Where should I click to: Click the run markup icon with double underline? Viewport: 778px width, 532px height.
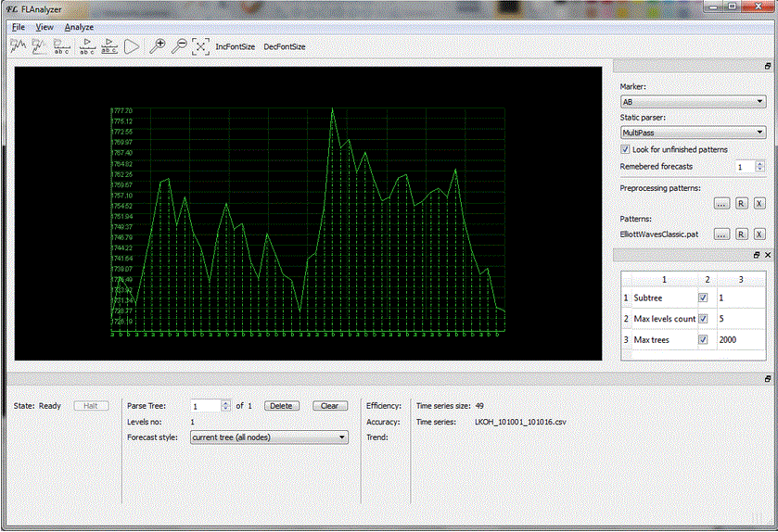[109, 46]
